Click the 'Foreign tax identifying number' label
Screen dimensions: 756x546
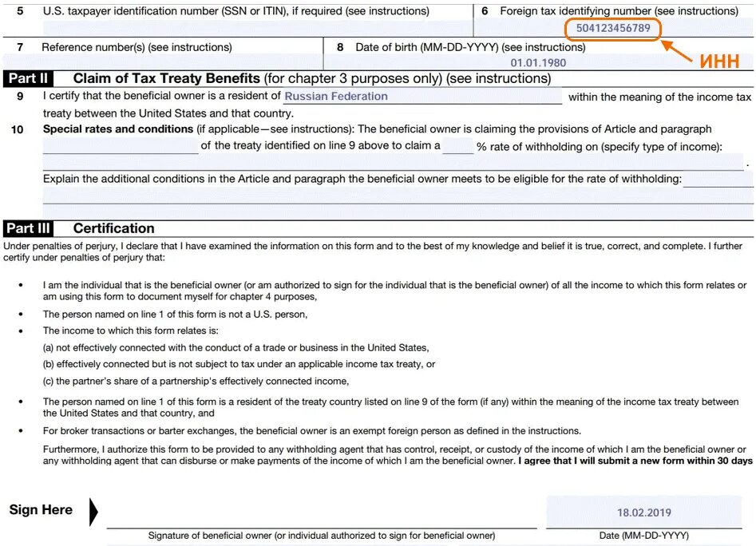click(x=619, y=11)
